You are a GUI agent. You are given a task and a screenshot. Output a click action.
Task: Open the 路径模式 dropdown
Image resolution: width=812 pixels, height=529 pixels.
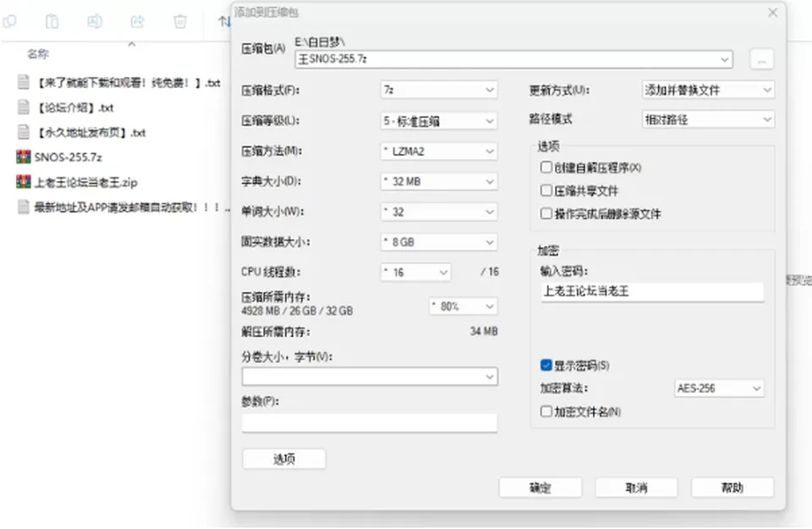pos(708,119)
